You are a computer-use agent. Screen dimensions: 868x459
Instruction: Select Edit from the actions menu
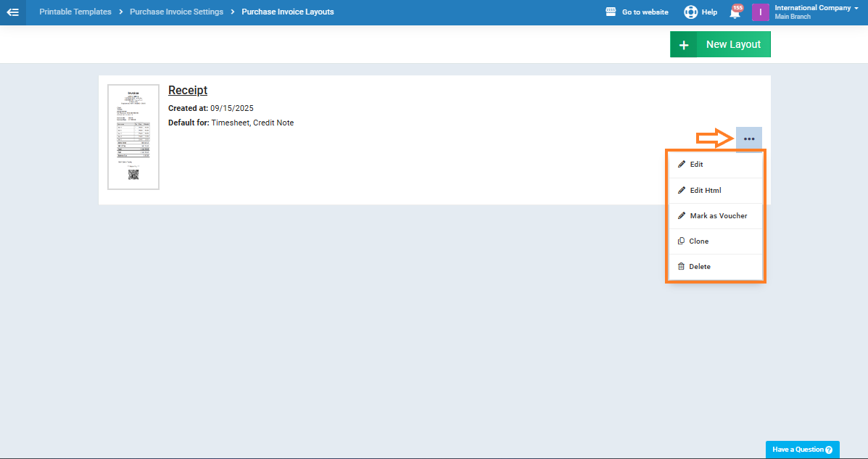click(x=696, y=165)
